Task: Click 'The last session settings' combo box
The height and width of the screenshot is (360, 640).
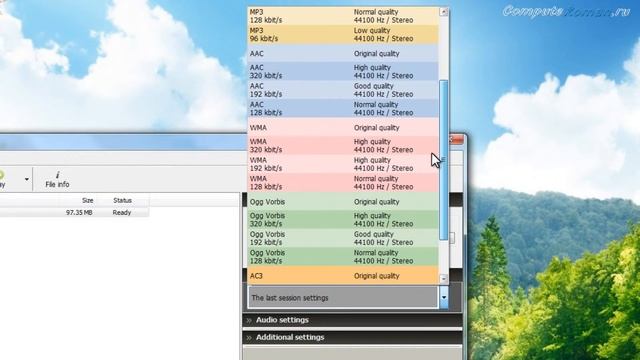Action: (x=343, y=298)
